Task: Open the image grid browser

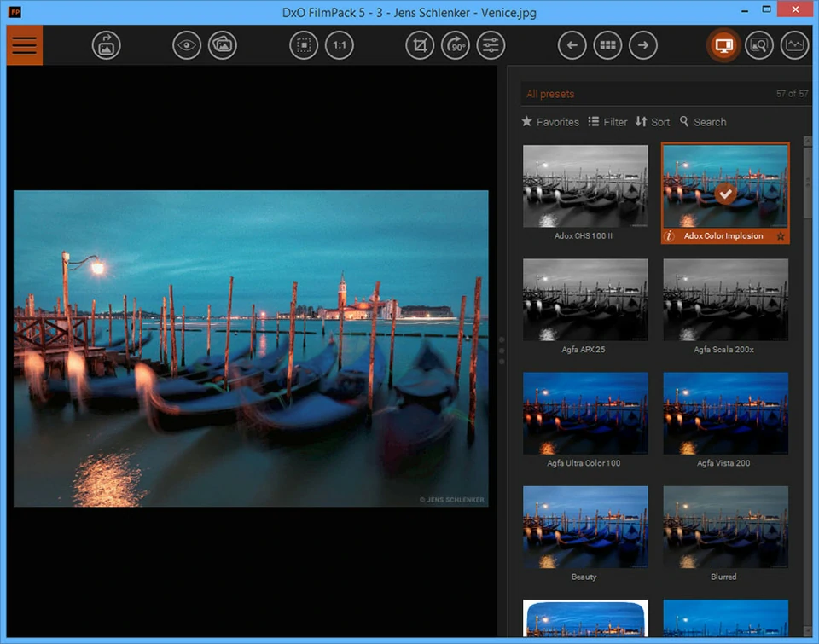Action: (607, 45)
